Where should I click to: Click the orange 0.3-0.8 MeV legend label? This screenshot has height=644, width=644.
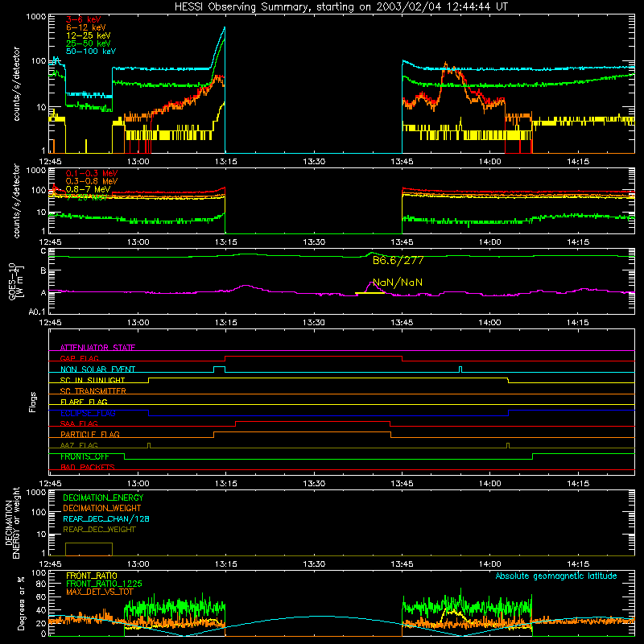(92, 181)
